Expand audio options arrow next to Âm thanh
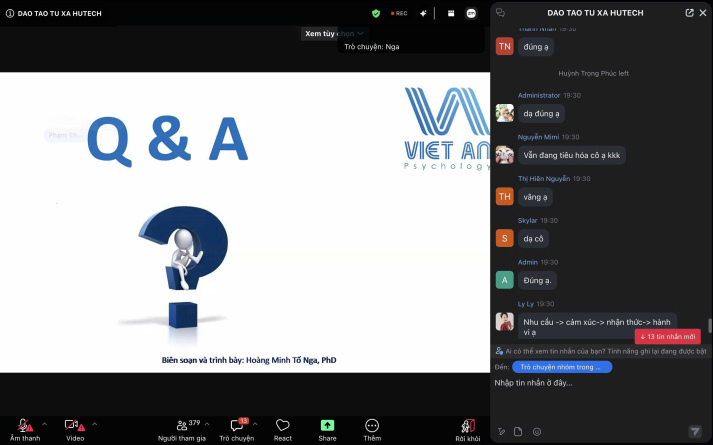Screen dimensions: 713x445 45,424
